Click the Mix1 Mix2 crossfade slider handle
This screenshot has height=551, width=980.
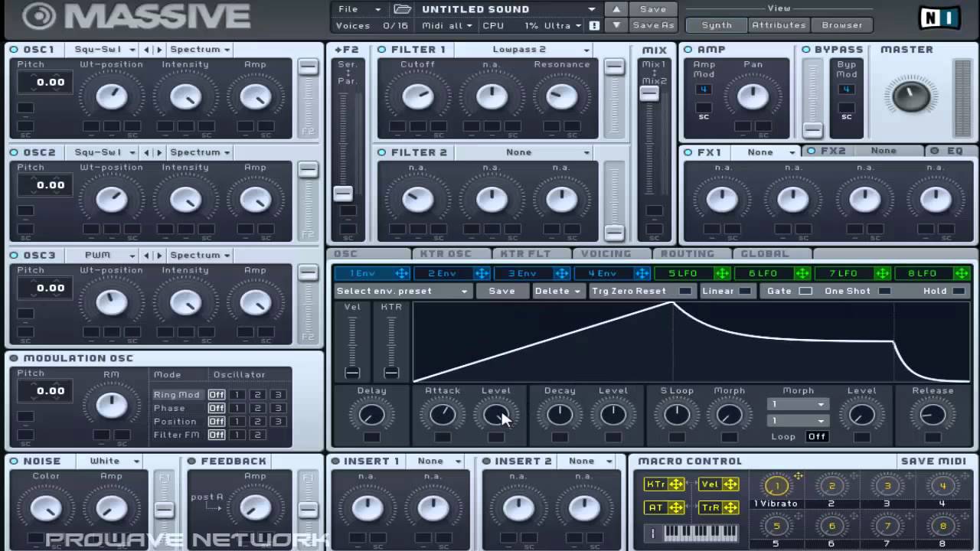649,93
